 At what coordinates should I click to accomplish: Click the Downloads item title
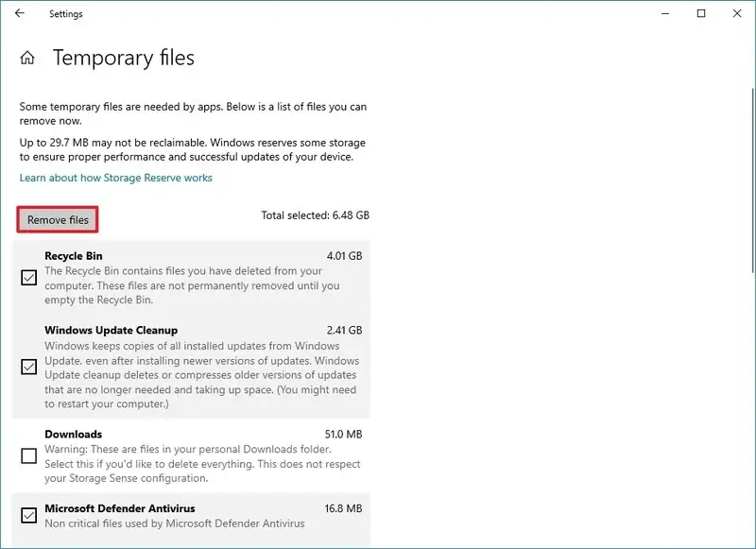[x=73, y=435]
